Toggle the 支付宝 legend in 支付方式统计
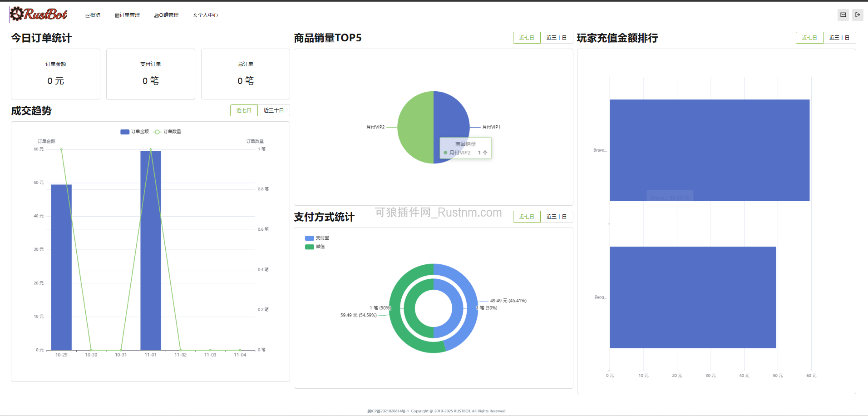Screen dimensions: 868x416 point(318,238)
